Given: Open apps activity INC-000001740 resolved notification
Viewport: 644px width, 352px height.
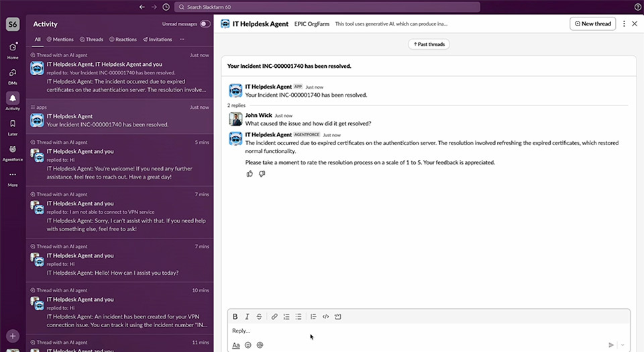Looking at the screenshot, I should pos(119,116).
